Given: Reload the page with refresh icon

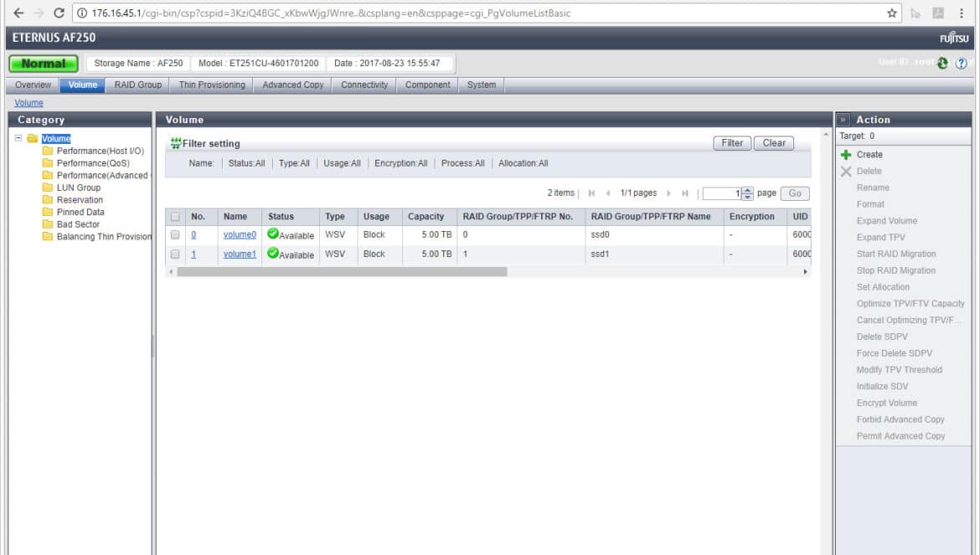Looking at the screenshot, I should pyautogui.click(x=59, y=13).
